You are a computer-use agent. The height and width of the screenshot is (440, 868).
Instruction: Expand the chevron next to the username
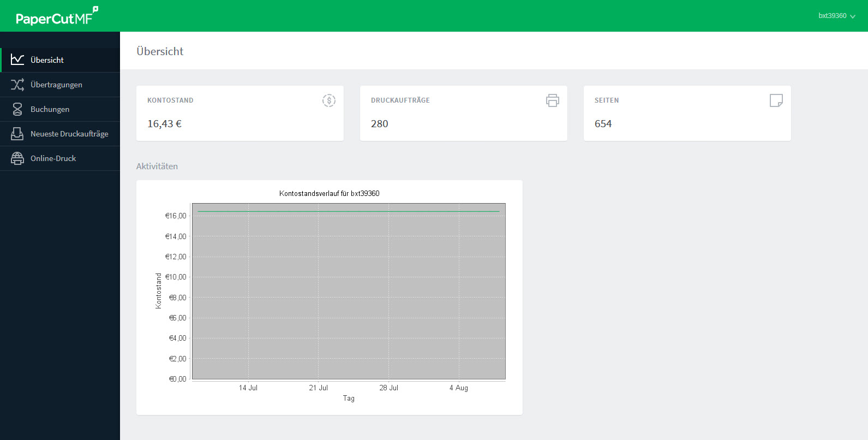point(853,16)
